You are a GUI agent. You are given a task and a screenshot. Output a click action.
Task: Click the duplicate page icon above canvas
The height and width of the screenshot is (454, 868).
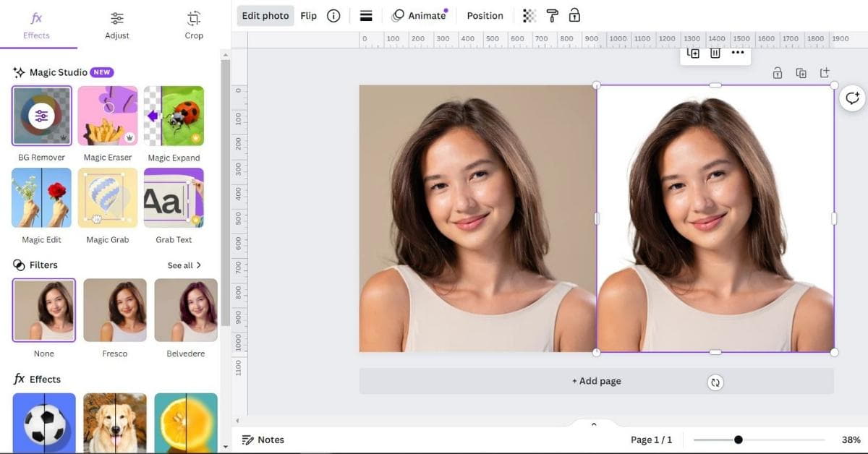point(801,73)
